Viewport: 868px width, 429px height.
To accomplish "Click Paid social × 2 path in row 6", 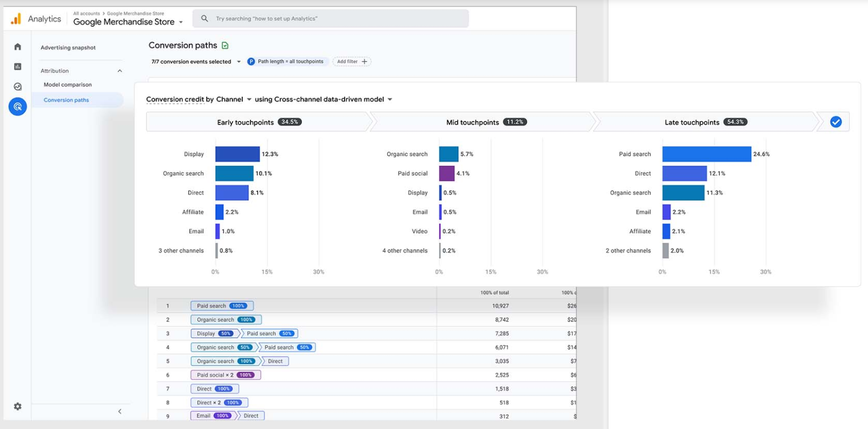I will click(x=225, y=375).
